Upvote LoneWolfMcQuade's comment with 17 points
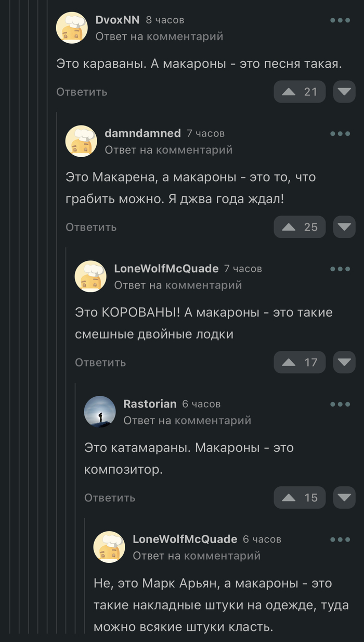This screenshot has width=364, height=642. 300,362
